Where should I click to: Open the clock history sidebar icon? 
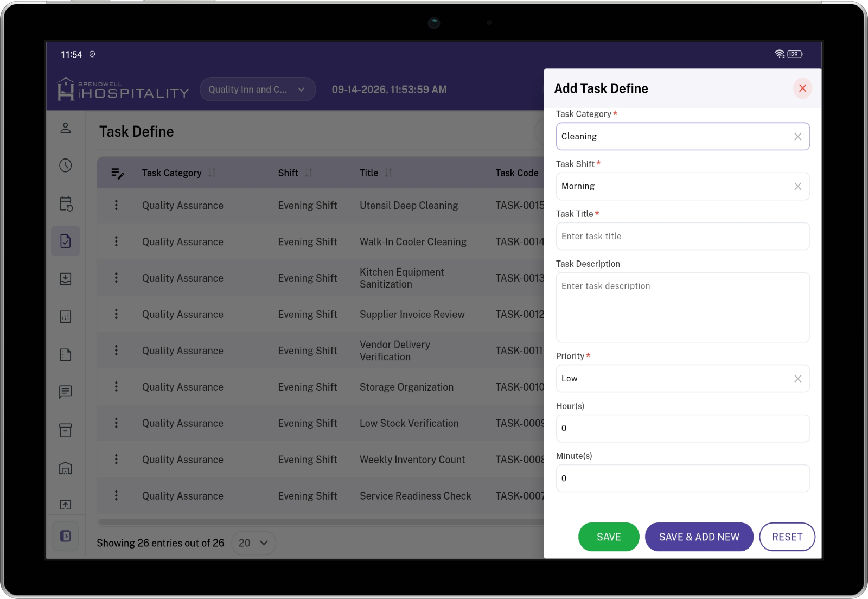coord(66,165)
